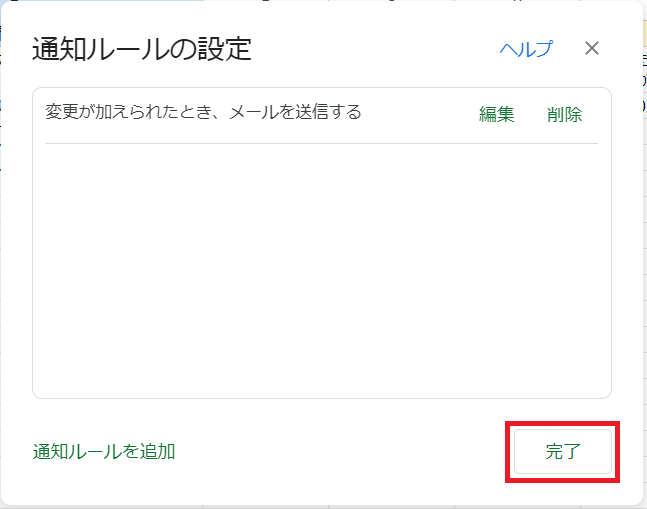Select the rule 変更が加えられたとき、メールを送信する

click(x=203, y=112)
